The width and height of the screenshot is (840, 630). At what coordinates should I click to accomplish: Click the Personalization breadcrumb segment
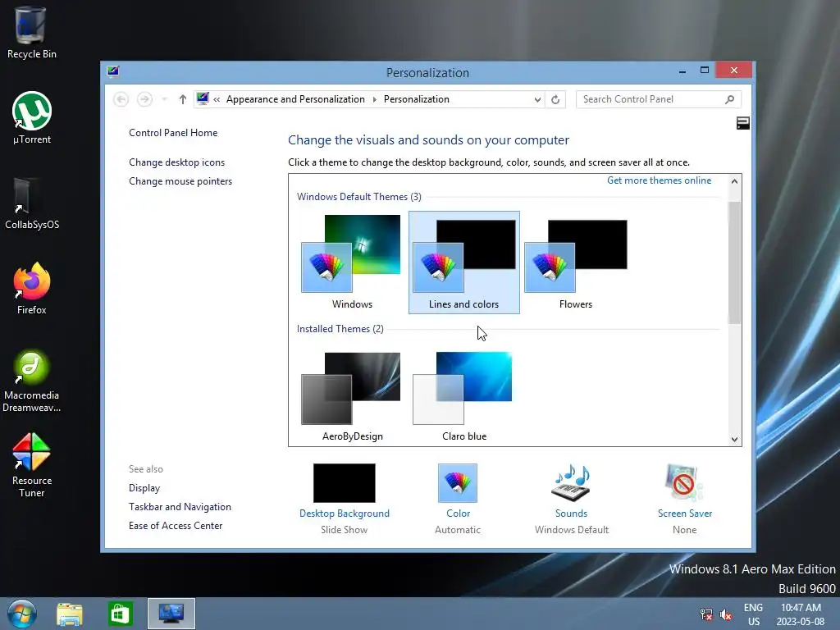click(x=416, y=99)
